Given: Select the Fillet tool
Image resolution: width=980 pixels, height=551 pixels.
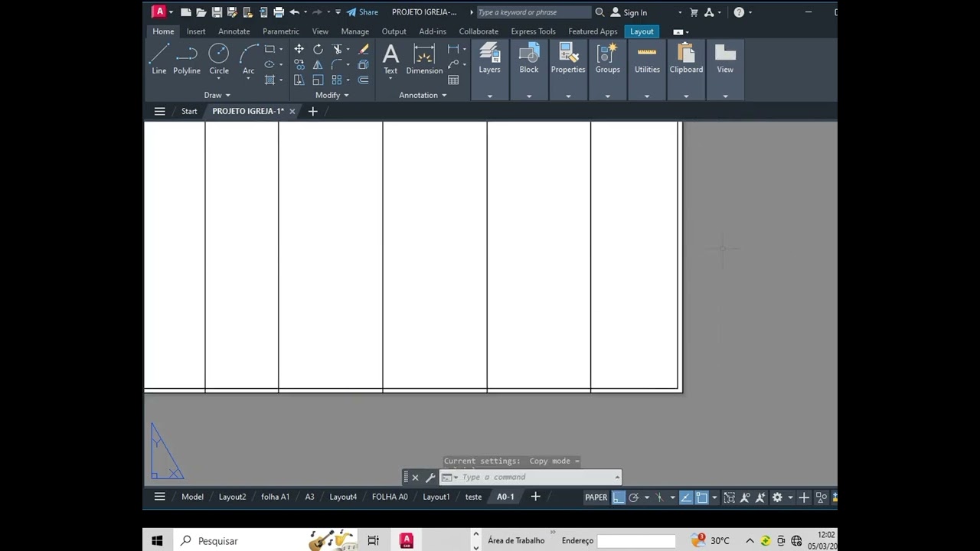Looking at the screenshot, I should pyautogui.click(x=337, y=64).
